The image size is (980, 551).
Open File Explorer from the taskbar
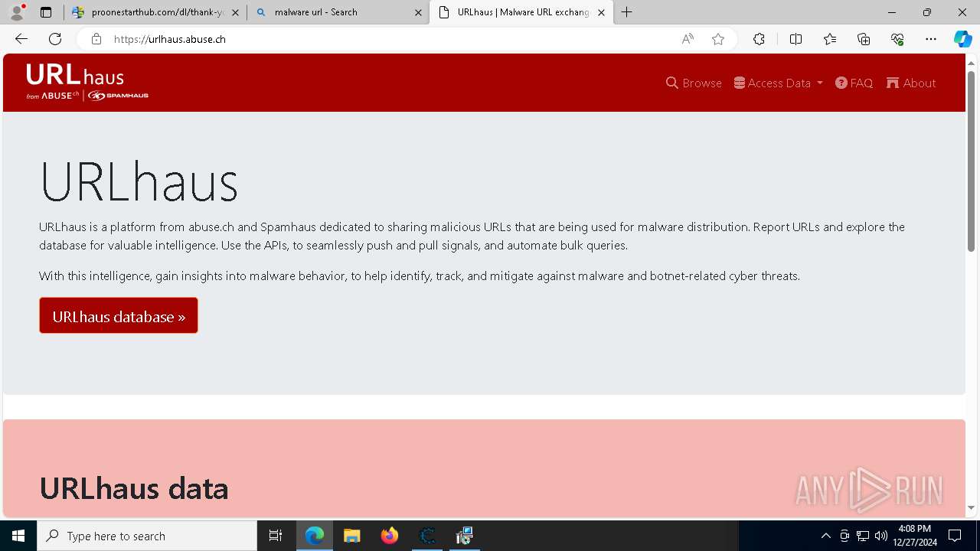pos(352,536)
